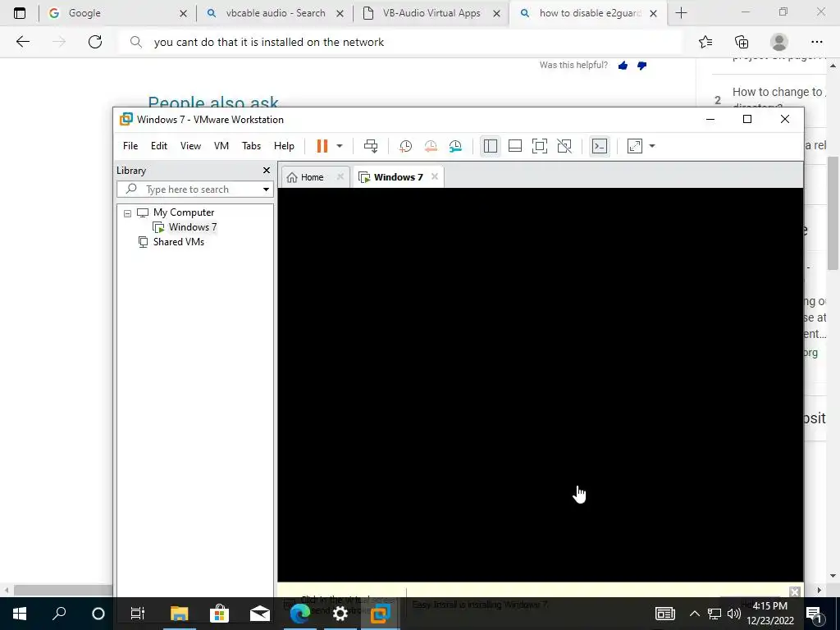Screen dimensions: 840x630
Task: Switch to Unity mode
Action: pos(564,146)
